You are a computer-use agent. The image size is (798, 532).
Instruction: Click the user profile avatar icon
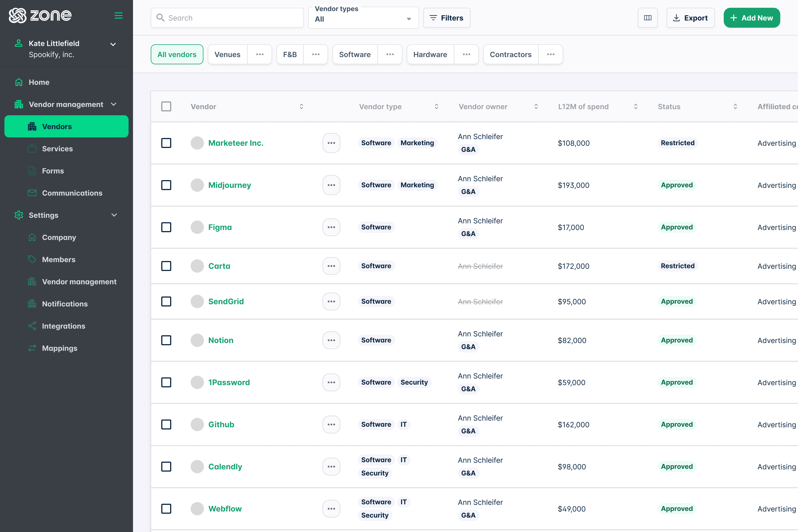point(19,44)
